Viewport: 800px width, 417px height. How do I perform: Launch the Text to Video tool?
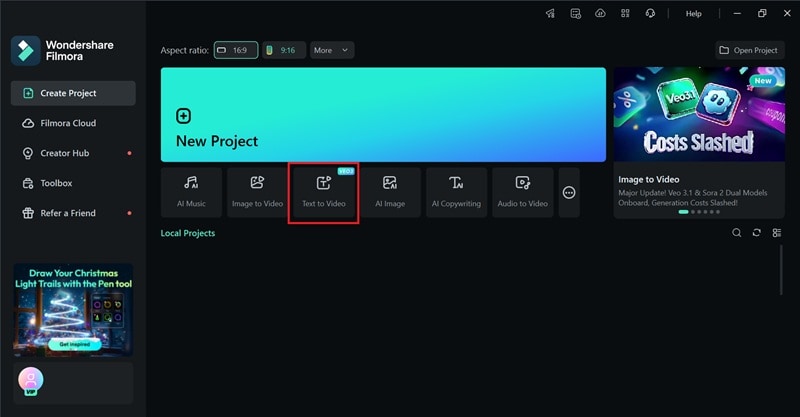[323, 192]
